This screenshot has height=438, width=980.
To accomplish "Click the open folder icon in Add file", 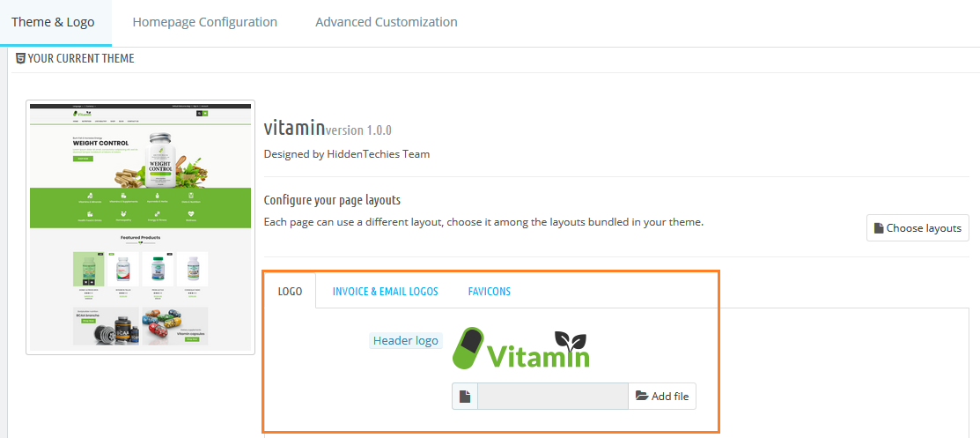I will tap(641, 397).
